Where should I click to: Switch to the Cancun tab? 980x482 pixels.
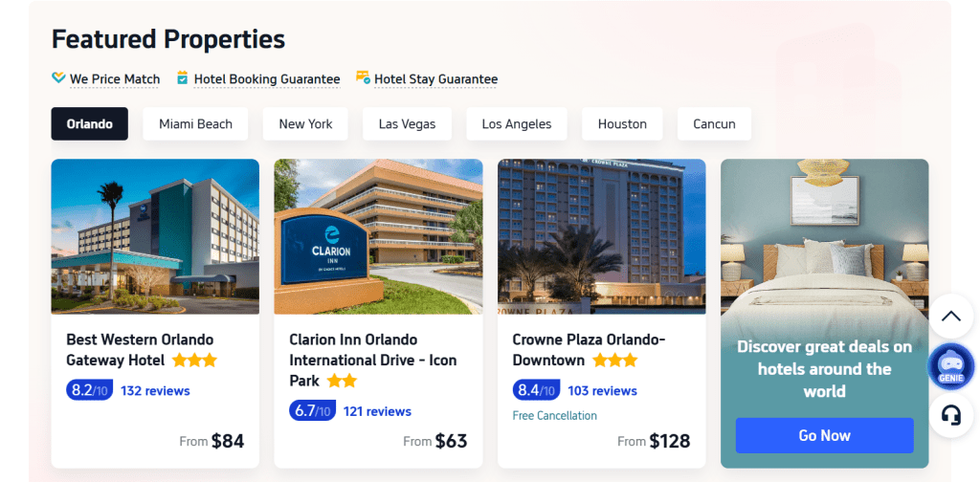click(x=714, y=124)
